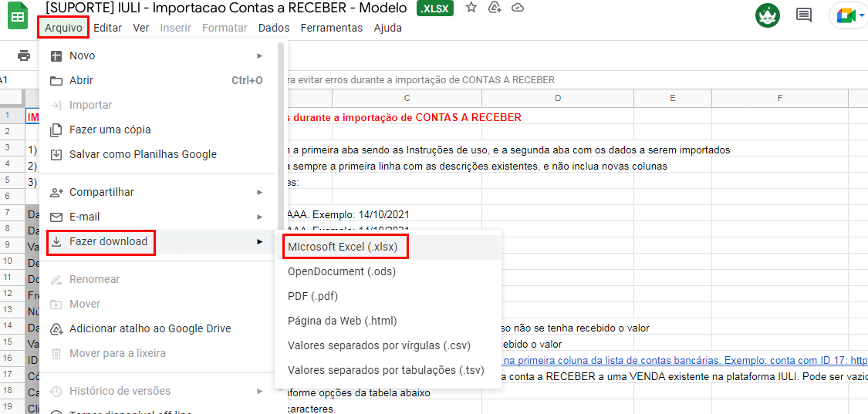Viewport: 868px width, 414px height.
Task: Select column D header
Action: click(x=557, y=98)
